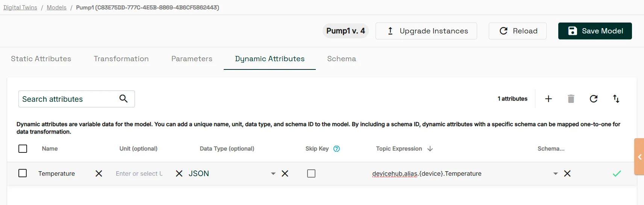Enable Skip Key for Temperature
This screenshot has height=205, width=644.
coord(311,173)
